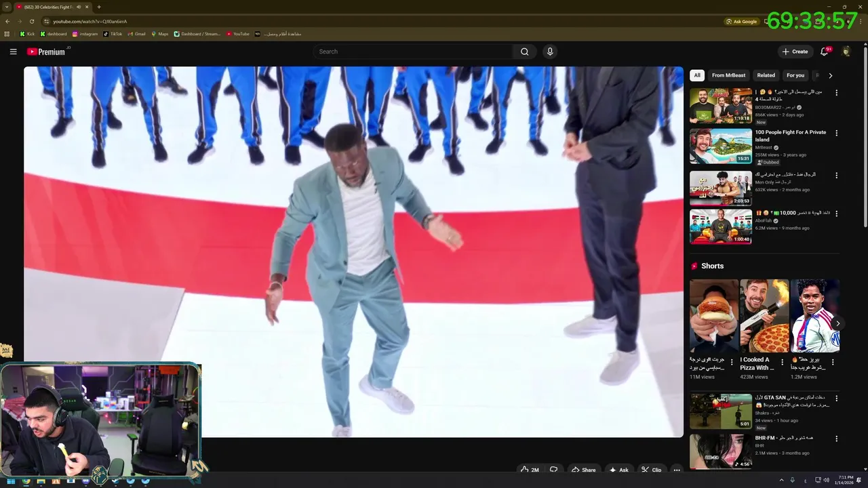Screen dimensions: 868x488
Task: Open the soccer player Short thumbnail
Action: [815, 316]
